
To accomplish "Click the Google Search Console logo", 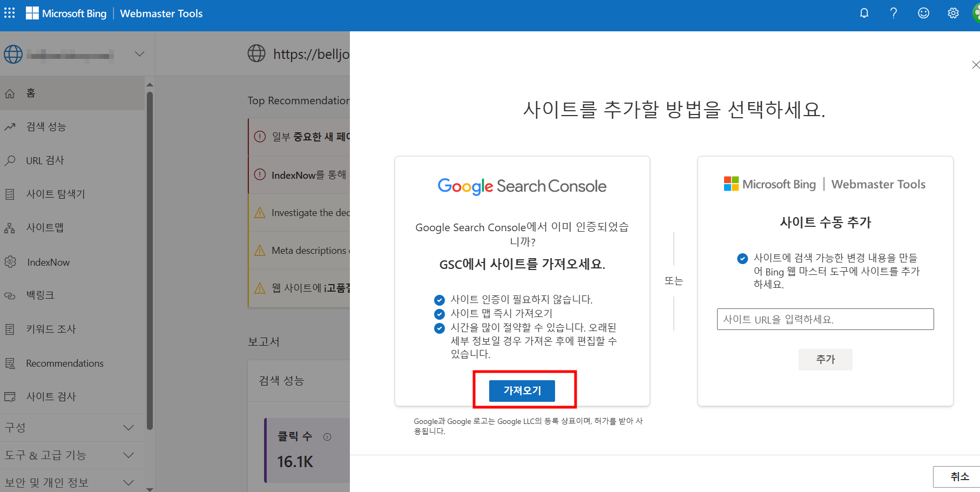I will pyautogui.click(x=522, y=186).
